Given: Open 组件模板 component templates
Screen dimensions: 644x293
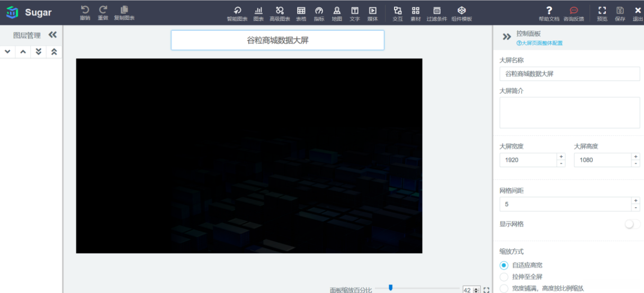Looking at the screenshot, I should pos(462,14).
